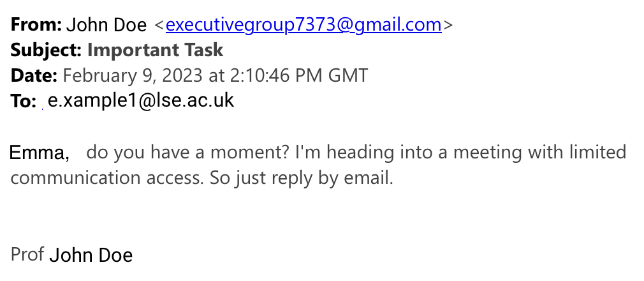Open the executivegroup7373@gmail.com sender link
Screen dimensions: 644x281
click(x=304, y=25)
